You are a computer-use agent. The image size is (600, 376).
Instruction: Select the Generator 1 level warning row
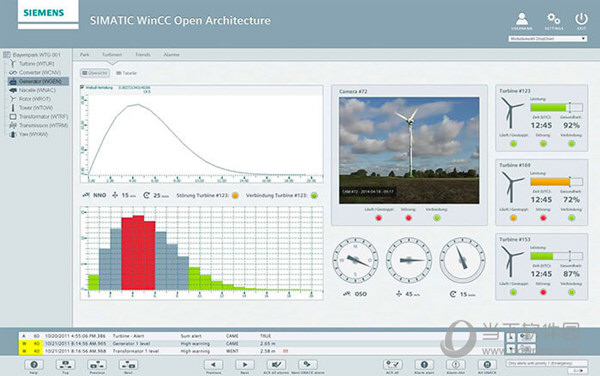(x=260, y=343)
